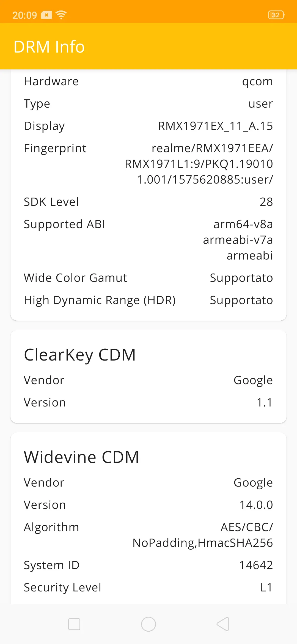Tap the ClearKey CDM section heading
The width and height of the screenshot is (297, 644).
coord(80,355)
